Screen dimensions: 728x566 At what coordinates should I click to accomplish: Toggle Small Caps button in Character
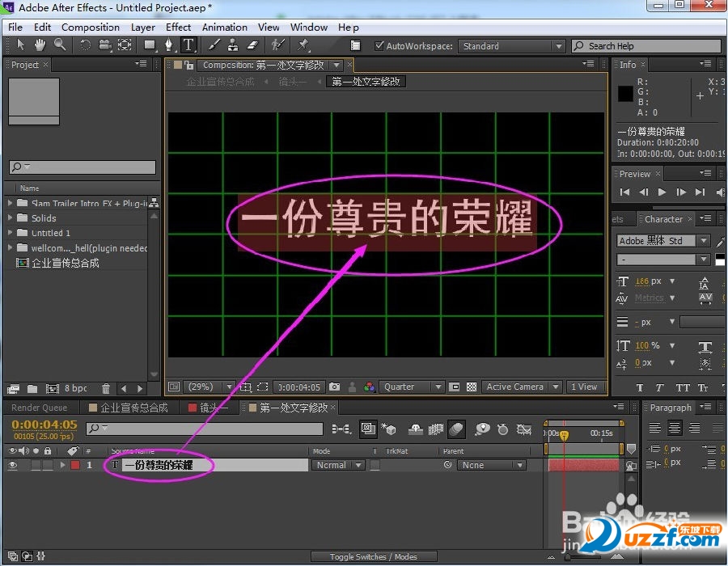click(703, 387)
